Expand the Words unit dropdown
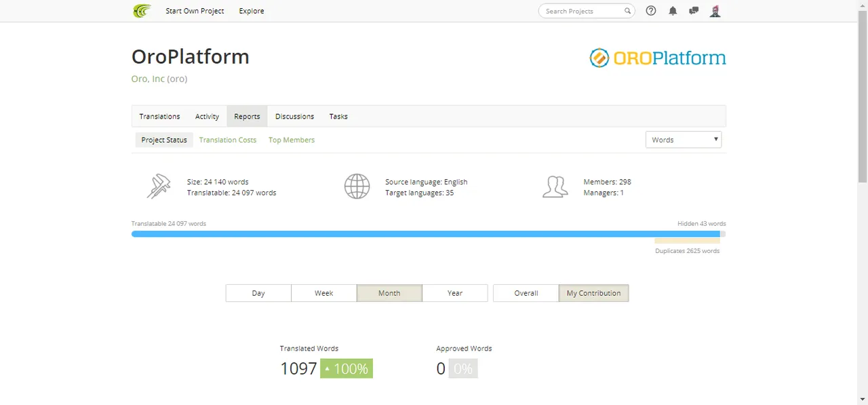 tap(684, 140)
